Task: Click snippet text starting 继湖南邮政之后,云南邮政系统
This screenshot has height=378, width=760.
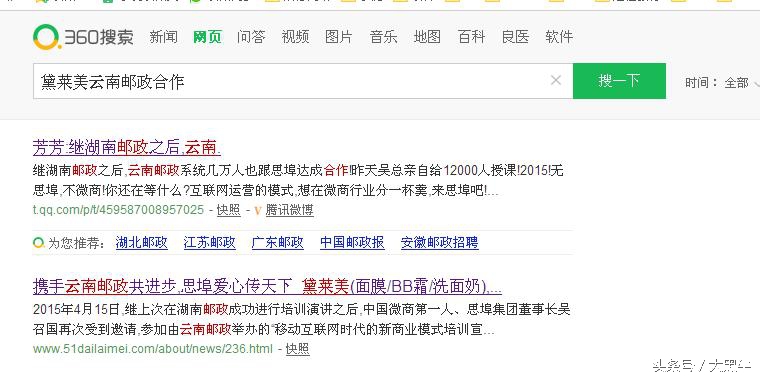Action: coord(298,181)
